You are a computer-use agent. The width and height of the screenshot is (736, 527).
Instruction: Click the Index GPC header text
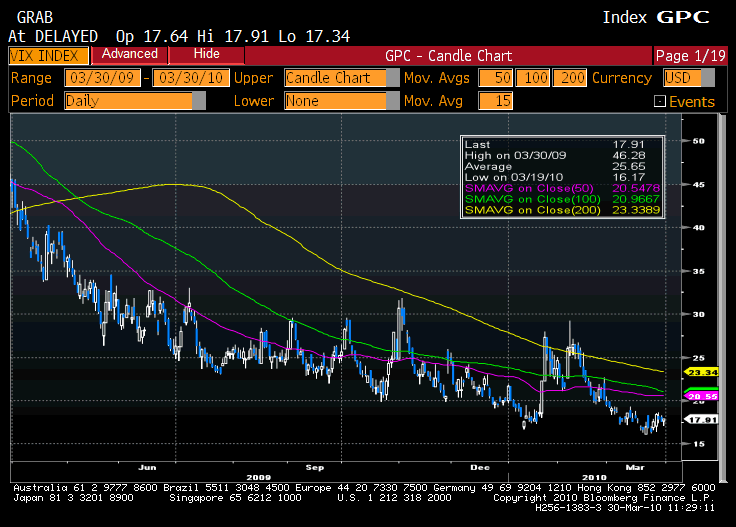[656, 17]
